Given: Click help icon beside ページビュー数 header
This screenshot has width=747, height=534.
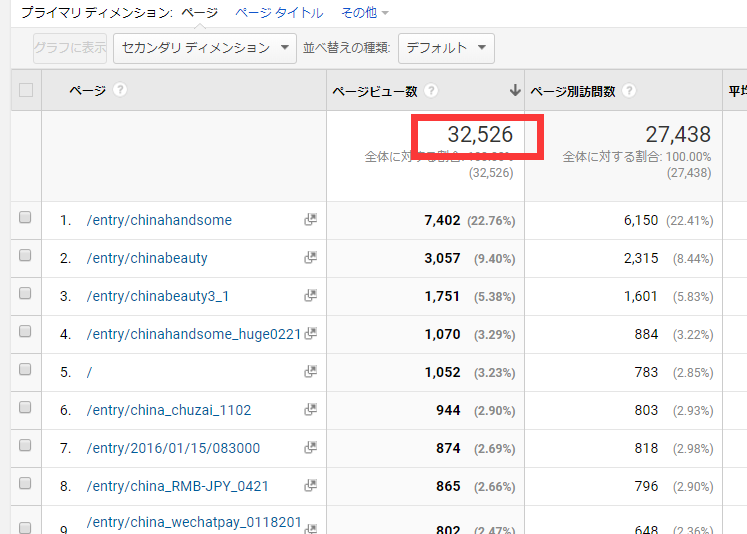Looking at the screenshot, I should (431, 91).
